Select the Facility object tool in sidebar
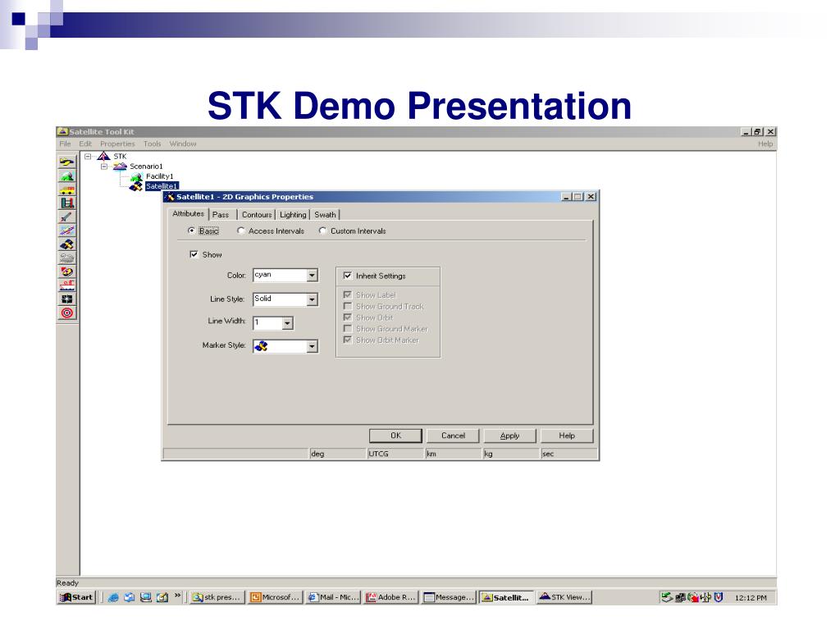This screenshot has height=630, width=840. pos(67,176)
